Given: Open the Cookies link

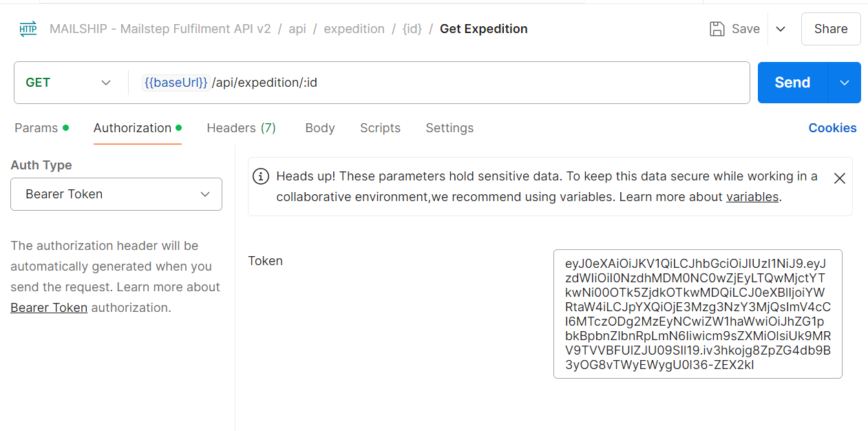Looking at the screenshot, I should click(832, 128).
